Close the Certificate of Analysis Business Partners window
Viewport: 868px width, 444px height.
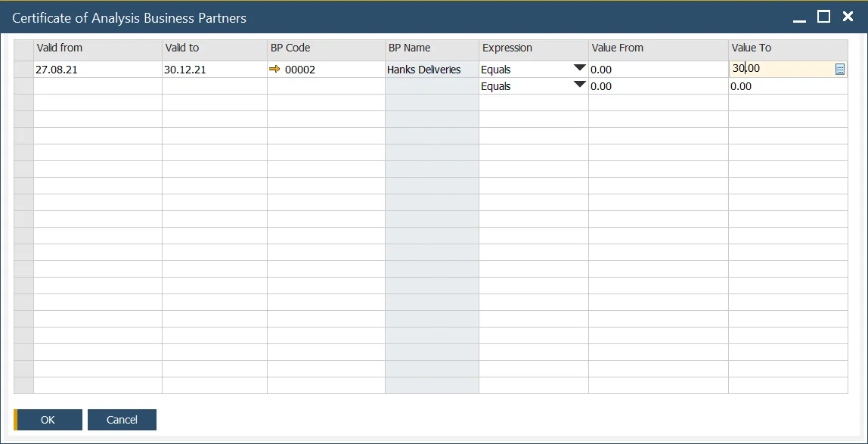pos(848,17)
